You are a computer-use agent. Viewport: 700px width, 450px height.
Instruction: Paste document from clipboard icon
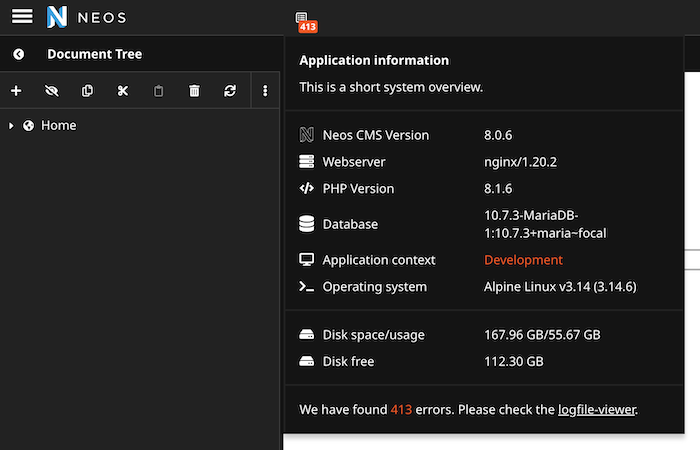[x=158, y=91]
